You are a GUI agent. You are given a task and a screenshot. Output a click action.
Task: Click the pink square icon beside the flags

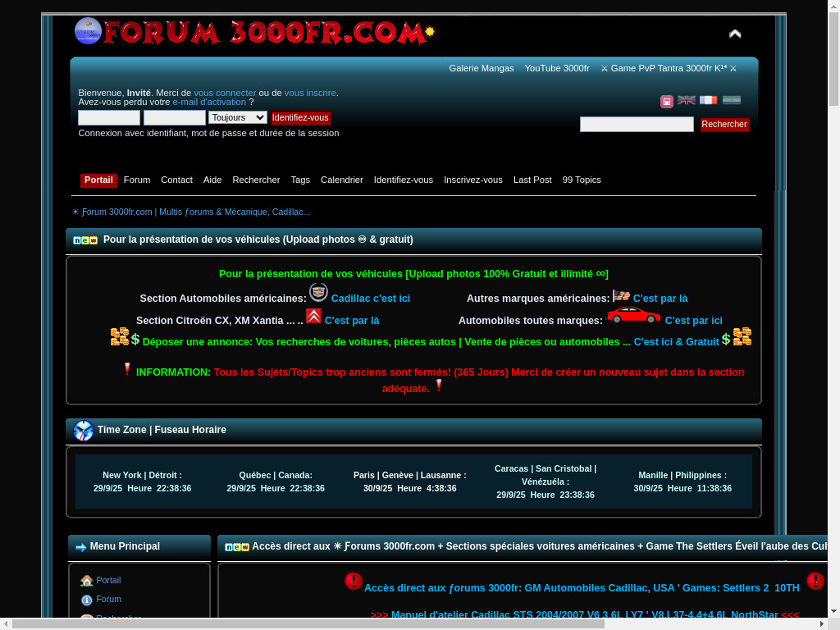[666, 101]
